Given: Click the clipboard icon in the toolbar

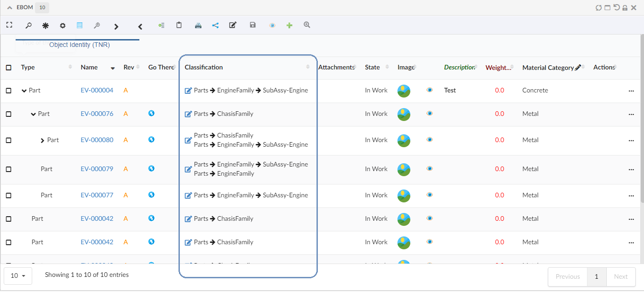Looking at the screenshot, I should coord(179,25).
